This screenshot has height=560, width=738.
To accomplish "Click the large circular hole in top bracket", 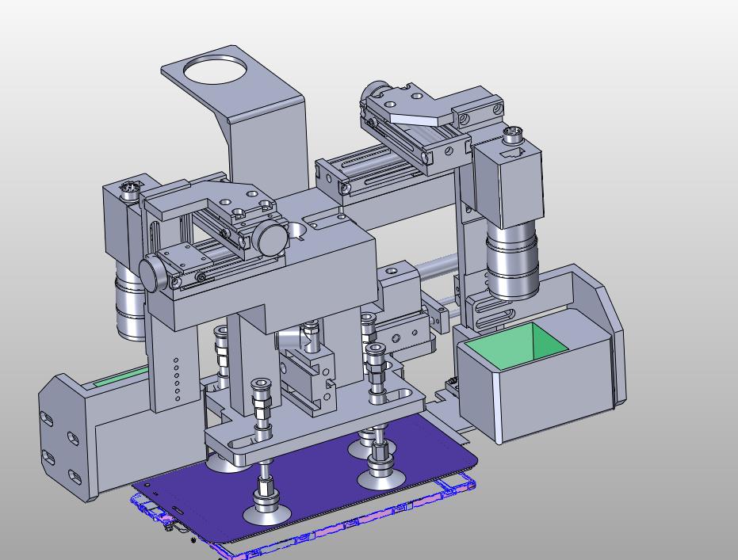I will [x=215, y=70].
